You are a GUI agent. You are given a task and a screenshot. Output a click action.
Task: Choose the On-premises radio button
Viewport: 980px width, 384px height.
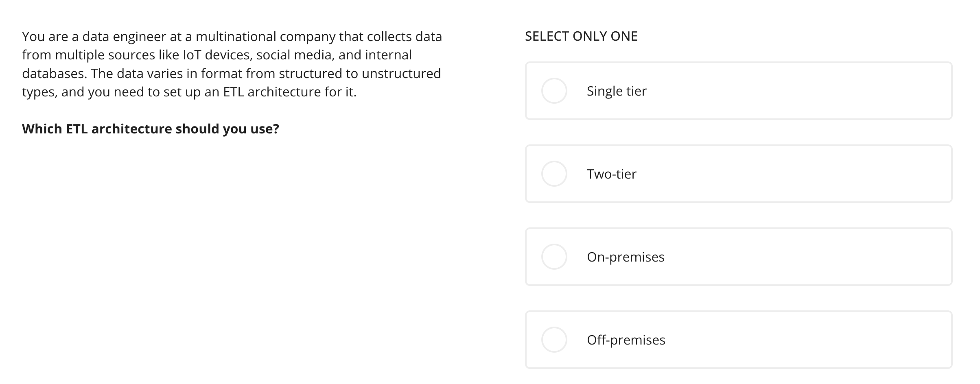click(x=554, y=257)
